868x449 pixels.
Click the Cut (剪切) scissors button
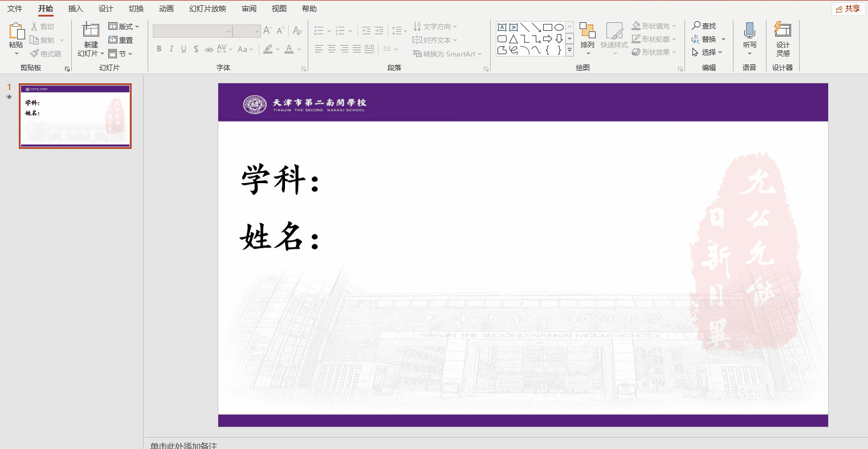(43, 27)
